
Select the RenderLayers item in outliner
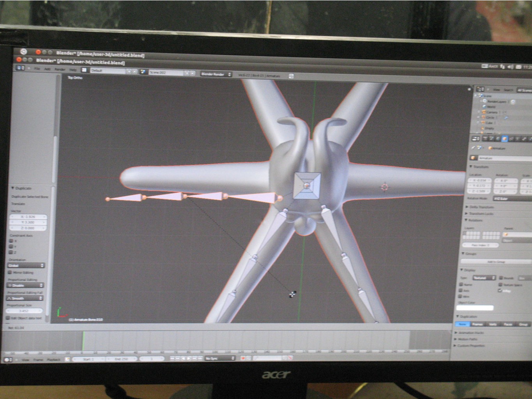click(497, 101)
